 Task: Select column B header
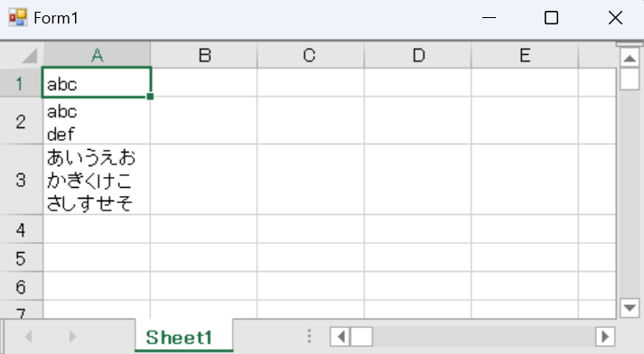(x=204, y=55)
